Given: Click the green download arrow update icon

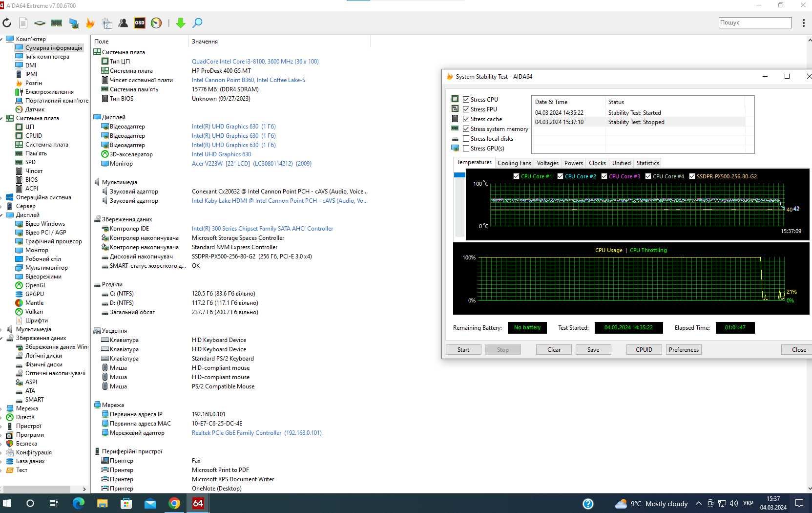Looking at the screenshot, I should click(181, 23).
